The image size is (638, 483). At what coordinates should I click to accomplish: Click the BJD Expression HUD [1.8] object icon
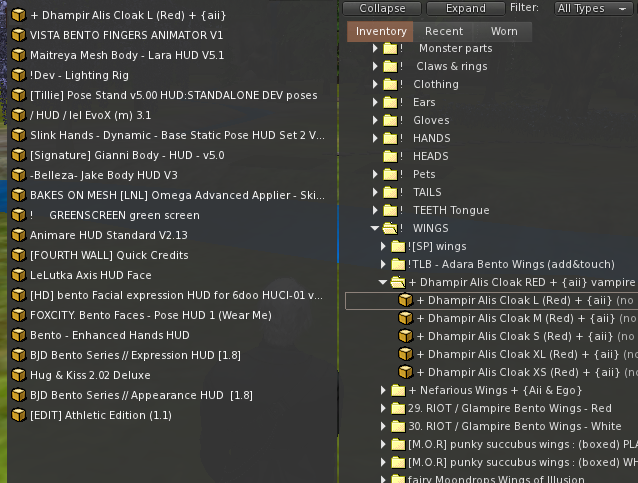[18, 355]
